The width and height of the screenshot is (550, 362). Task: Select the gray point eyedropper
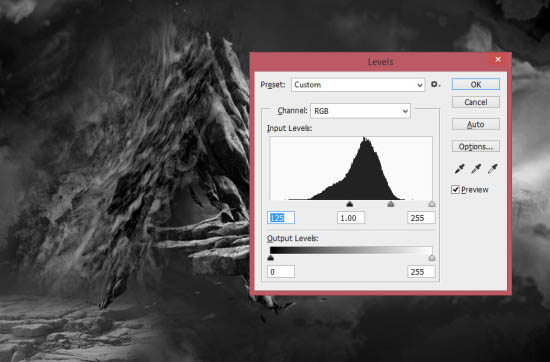(x=476, y=169)
